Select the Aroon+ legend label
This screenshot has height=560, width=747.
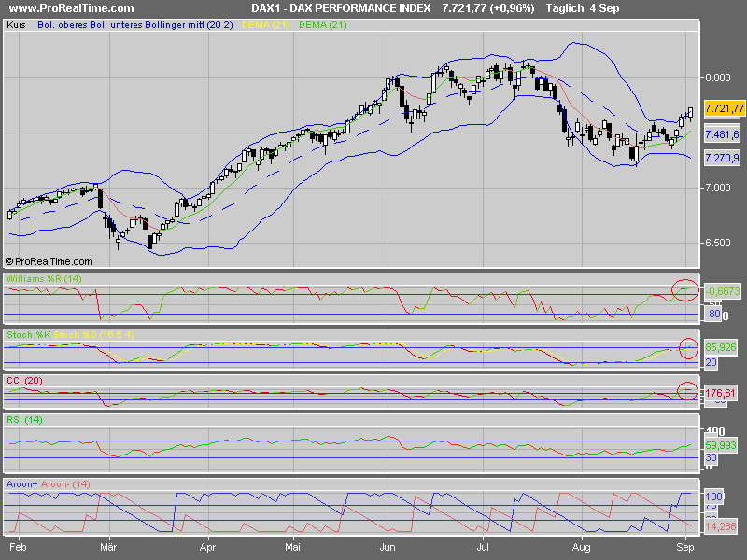pyautogui.click(x=21, y=483)
